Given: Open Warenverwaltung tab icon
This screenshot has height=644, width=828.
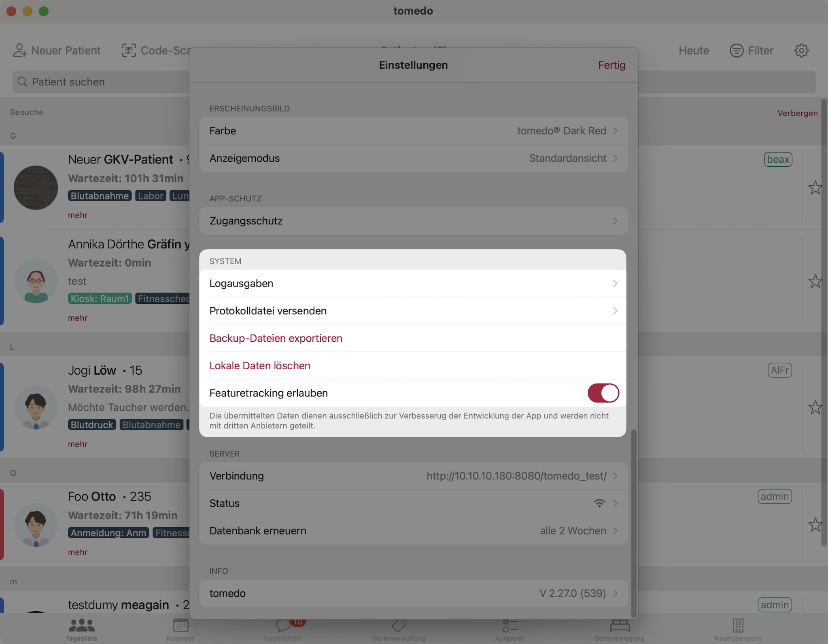Looking at the screenshot, I should pyautogui.click(x=399, y=625).
